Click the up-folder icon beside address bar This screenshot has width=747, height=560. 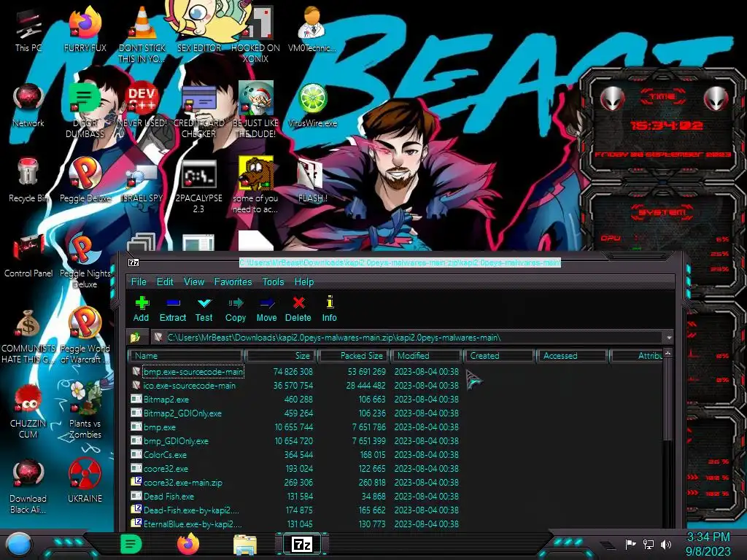[x=136, y=338]
